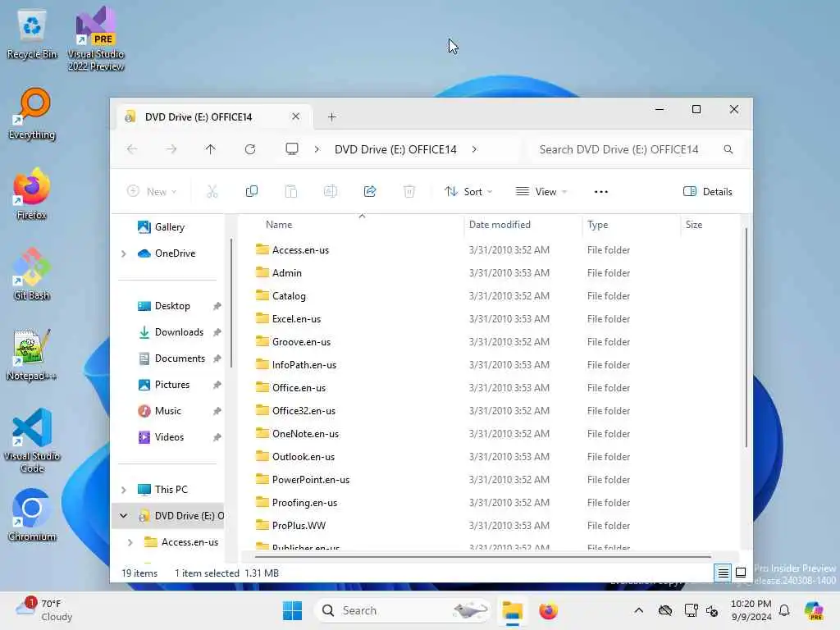Image resolution: width=840 pixels, height=630 pixels.
Task: Select the ProPlus.WW folder
Action: (x=299, y=526)
